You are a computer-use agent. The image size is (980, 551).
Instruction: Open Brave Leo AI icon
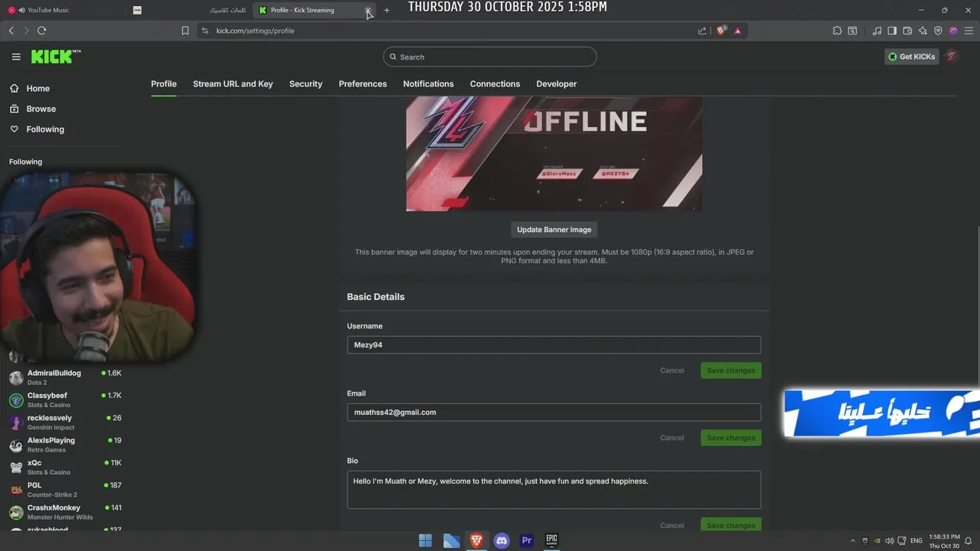(923, 31)
